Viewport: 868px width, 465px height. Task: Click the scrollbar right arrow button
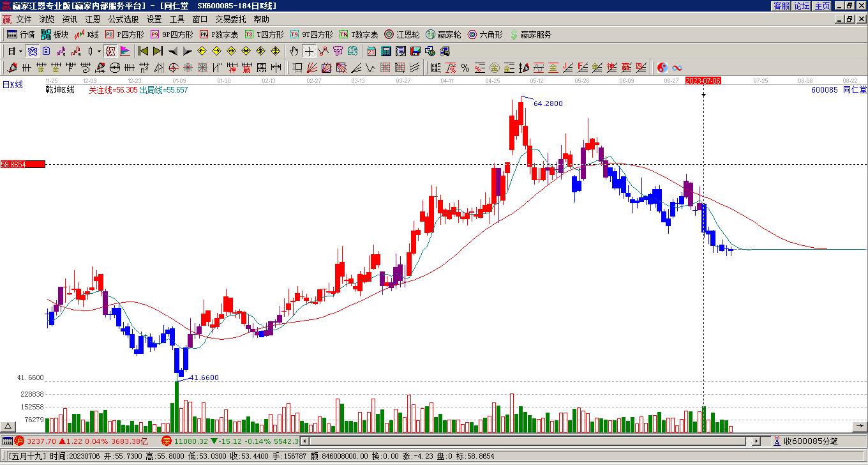coord(757,441)
